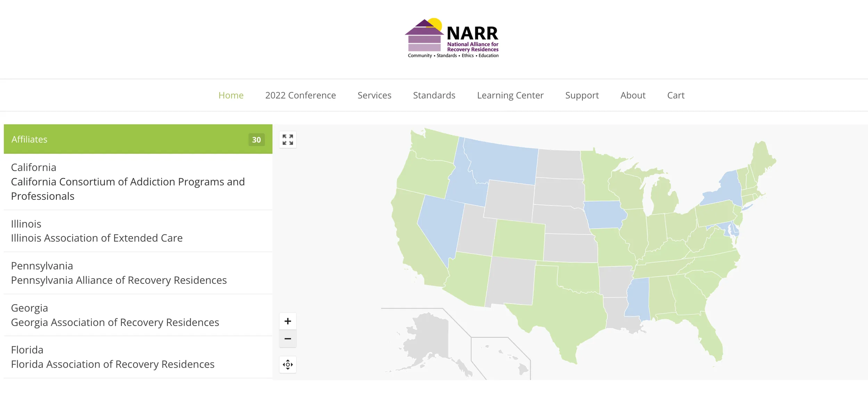Open the 2022 Conference page

[x=300, y=95]
